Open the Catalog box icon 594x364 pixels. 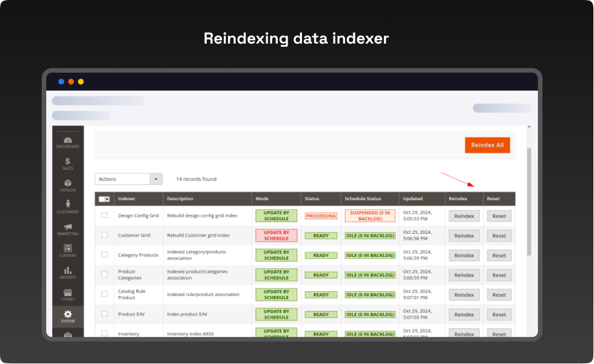tap(68, 184)
